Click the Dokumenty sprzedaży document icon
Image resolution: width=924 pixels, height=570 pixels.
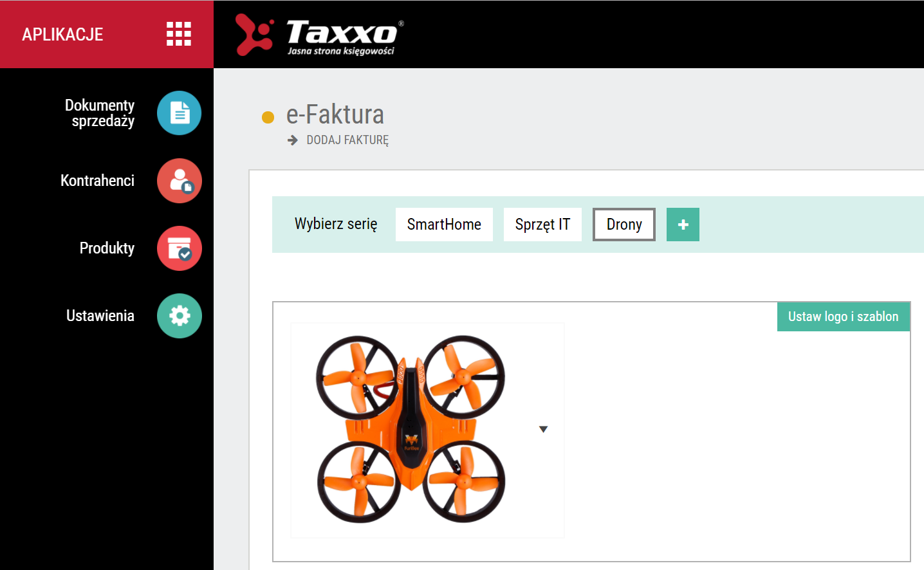[x=180, y=113]
